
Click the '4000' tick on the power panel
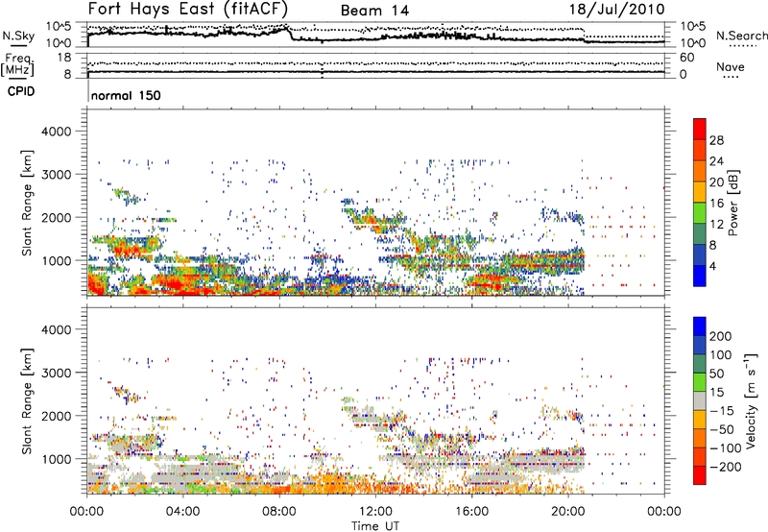pos(56,132)
